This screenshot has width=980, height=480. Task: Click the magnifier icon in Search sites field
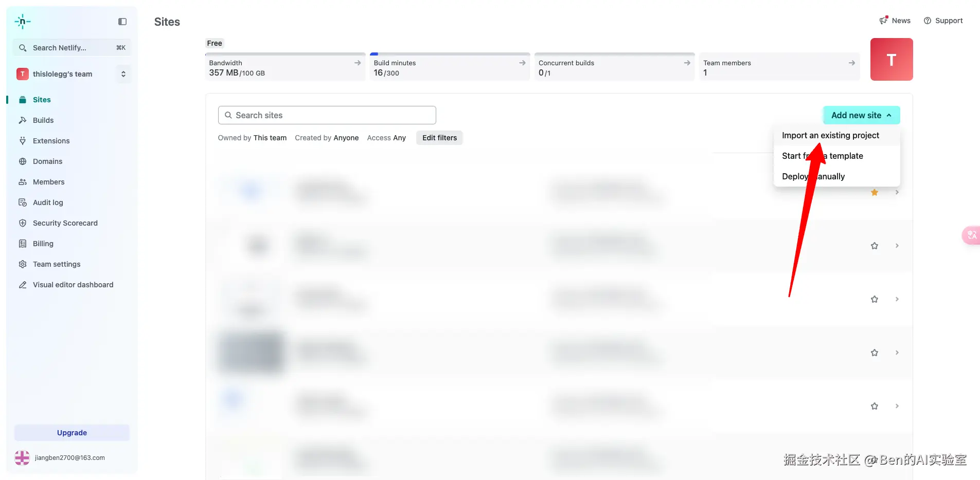pyautogui.click(x=228, y=115)
